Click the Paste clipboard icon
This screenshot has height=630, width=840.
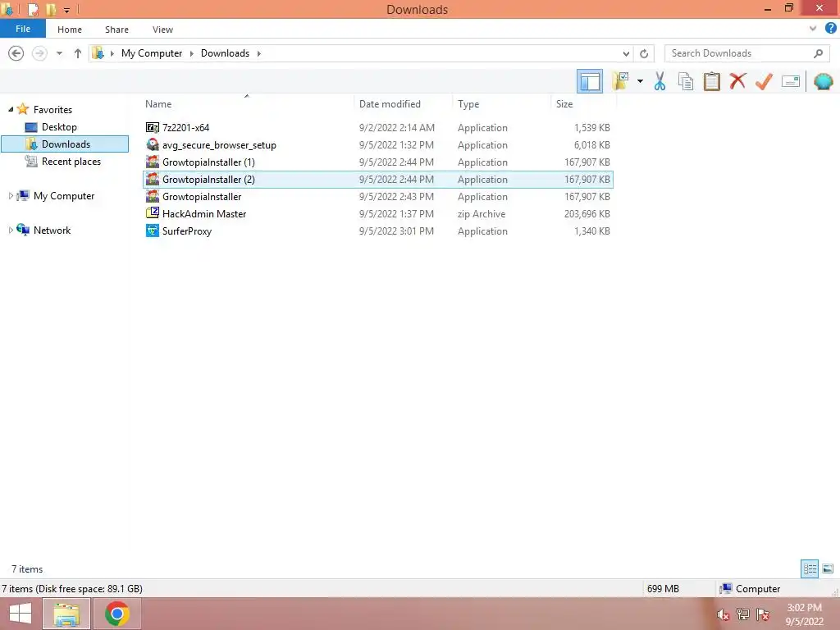click(711, 81)
